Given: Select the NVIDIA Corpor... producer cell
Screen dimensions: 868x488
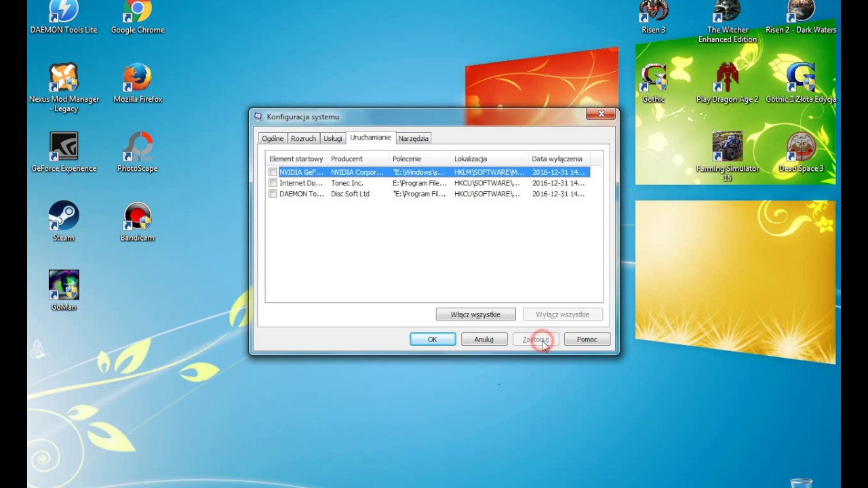Looking at the screenshot, I should tap(357, 172).
